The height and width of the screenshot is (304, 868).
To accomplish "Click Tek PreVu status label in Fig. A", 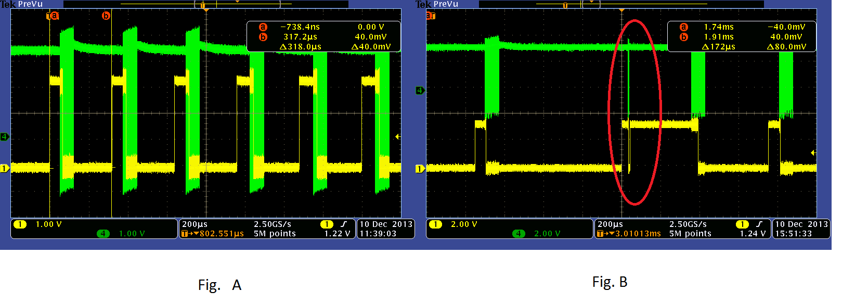I will tap(22, 4).
